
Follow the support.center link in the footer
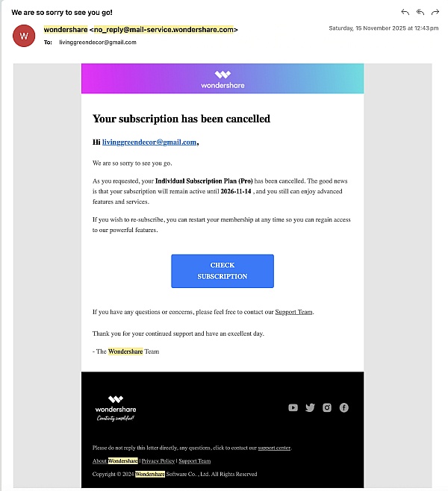(x=274, y=448)
